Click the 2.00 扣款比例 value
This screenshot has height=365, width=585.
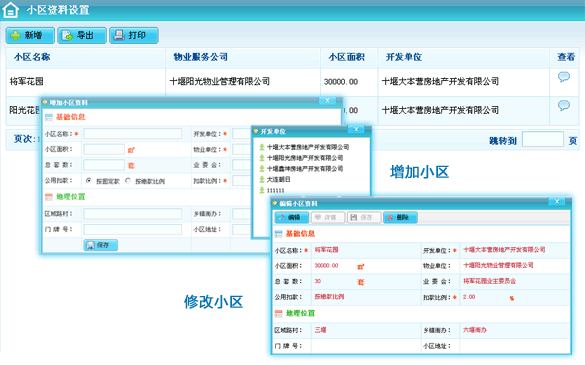[x=469, y=297]
